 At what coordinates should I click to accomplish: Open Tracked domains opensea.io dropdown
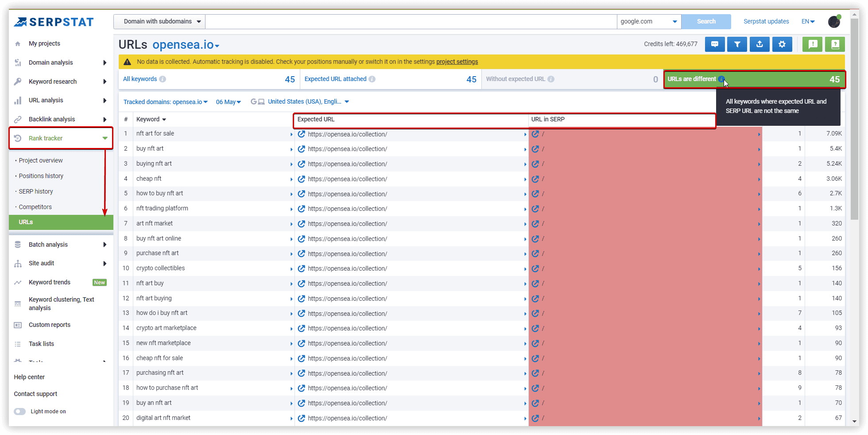click(166, 102)
